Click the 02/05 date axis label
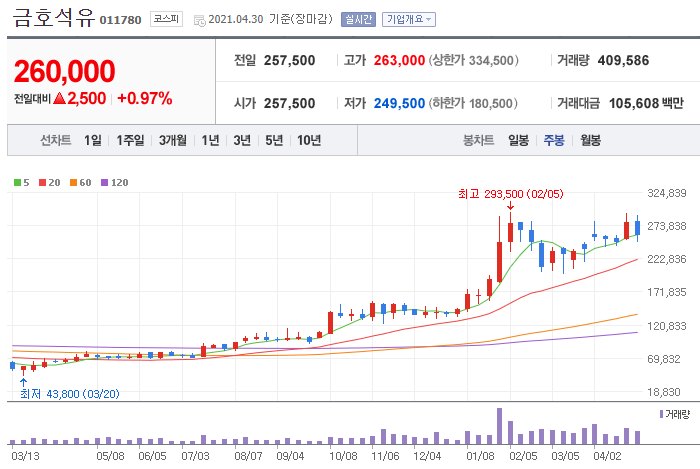This screenshot has width=700, height=469. 523,456
